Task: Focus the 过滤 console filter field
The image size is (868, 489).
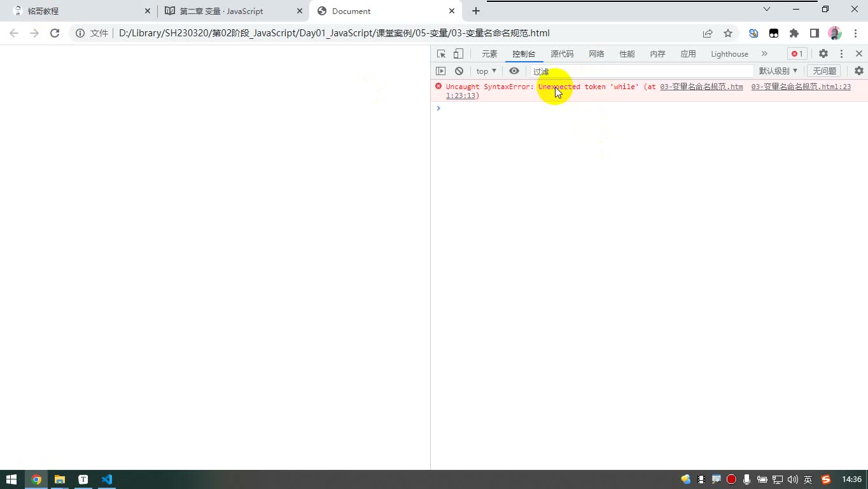Action: pyautogui.click(x=641, y=71)
